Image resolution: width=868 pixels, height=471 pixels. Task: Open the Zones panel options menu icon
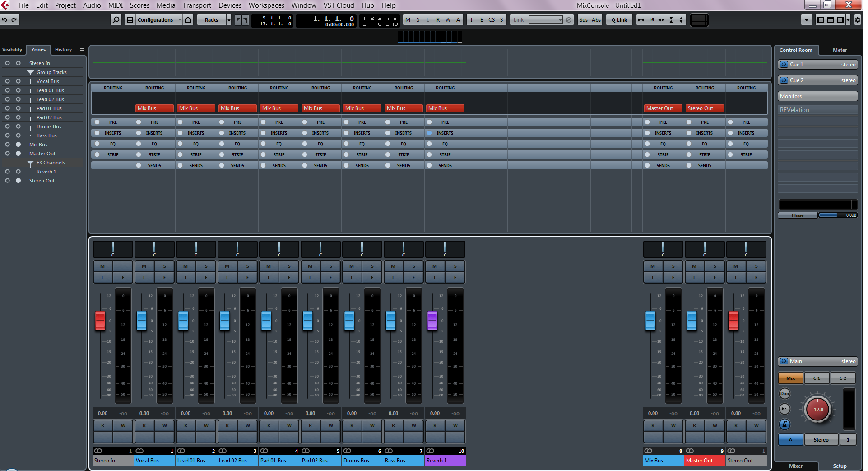(x=82, y=50)
